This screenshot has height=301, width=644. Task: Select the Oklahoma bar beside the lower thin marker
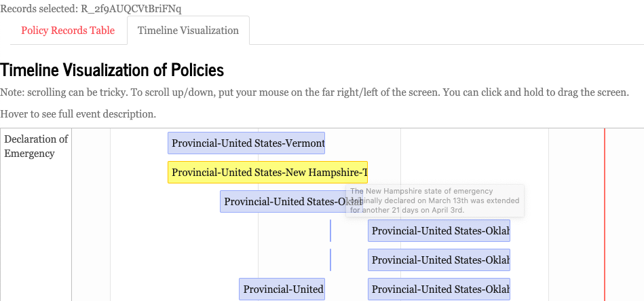click(x=439, y=260)
